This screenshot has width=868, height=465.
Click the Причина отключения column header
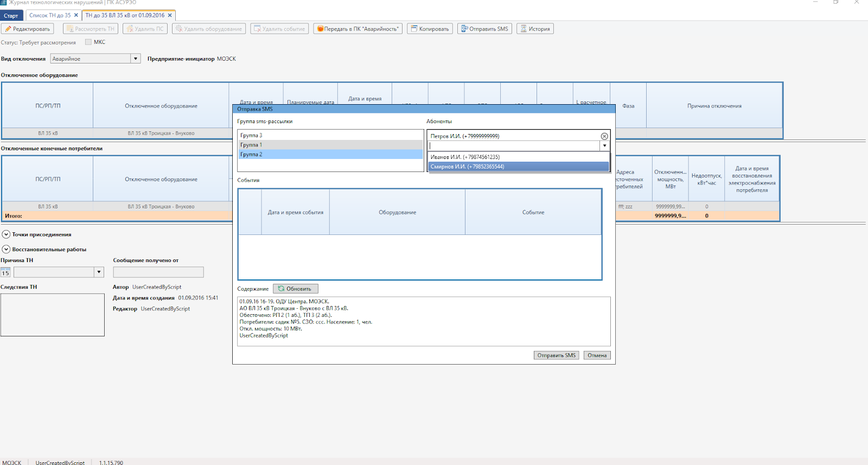[x=714, y=106]
